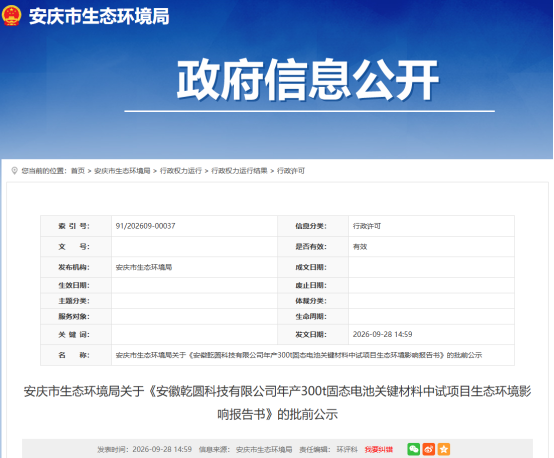Click the 生效日期 label cell
The height and width of the screenshot is (458, 554).
76,285
